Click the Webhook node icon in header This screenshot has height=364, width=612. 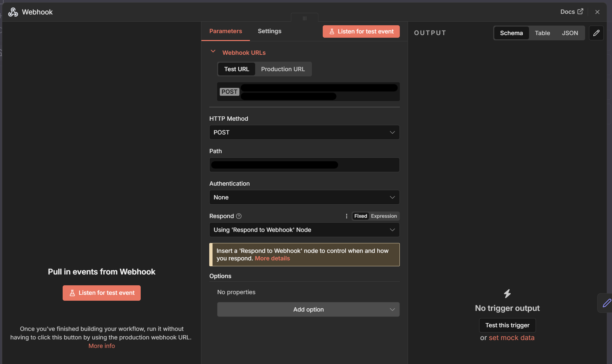pyautogui.click(x=13, y=12)
